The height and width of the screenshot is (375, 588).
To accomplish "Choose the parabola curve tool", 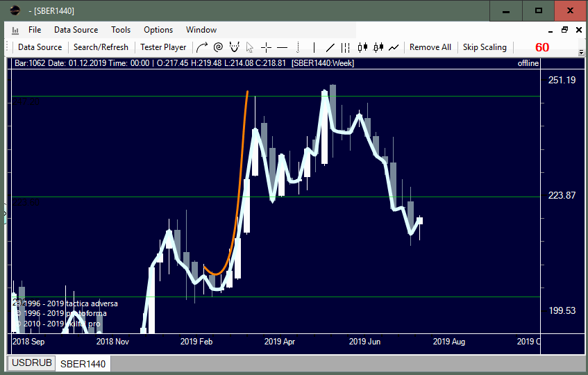I will (234, 47).
